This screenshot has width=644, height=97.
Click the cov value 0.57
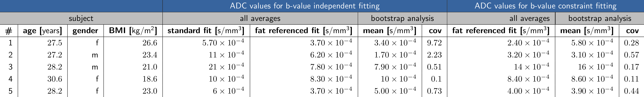(631, 55)
